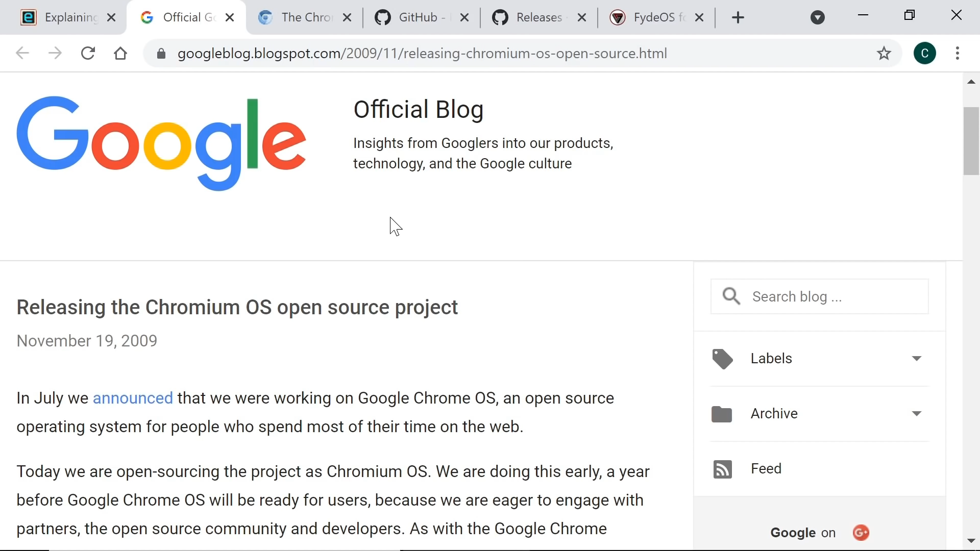Open a new browser tab
This screenshot has height=551, width=980.
(738, 17)
